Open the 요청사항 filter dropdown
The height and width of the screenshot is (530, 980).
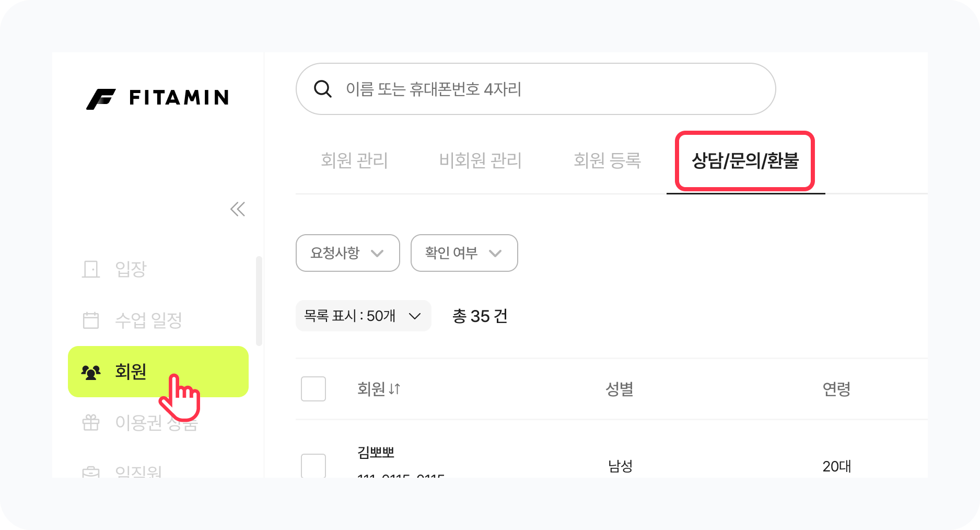(x=347, y=253)
